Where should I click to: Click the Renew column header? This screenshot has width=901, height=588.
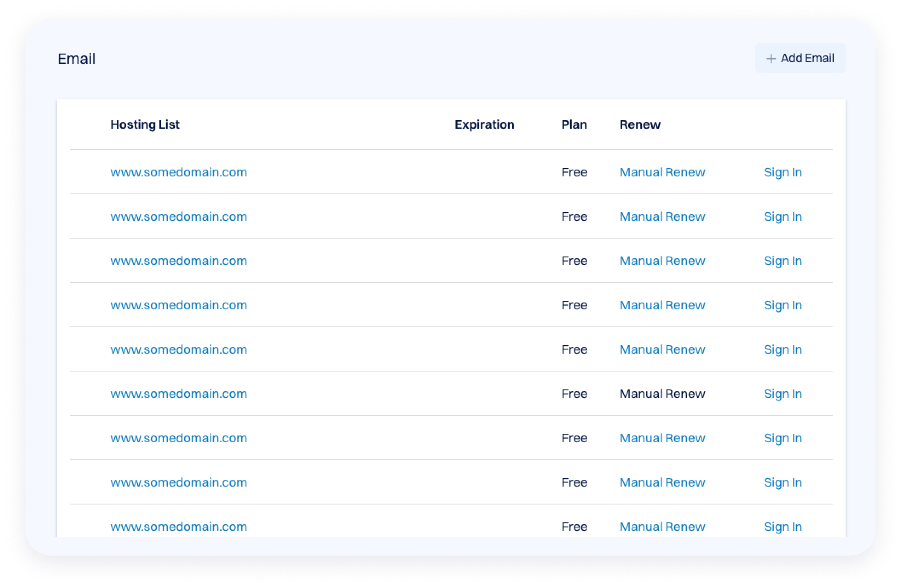(640, 124)
